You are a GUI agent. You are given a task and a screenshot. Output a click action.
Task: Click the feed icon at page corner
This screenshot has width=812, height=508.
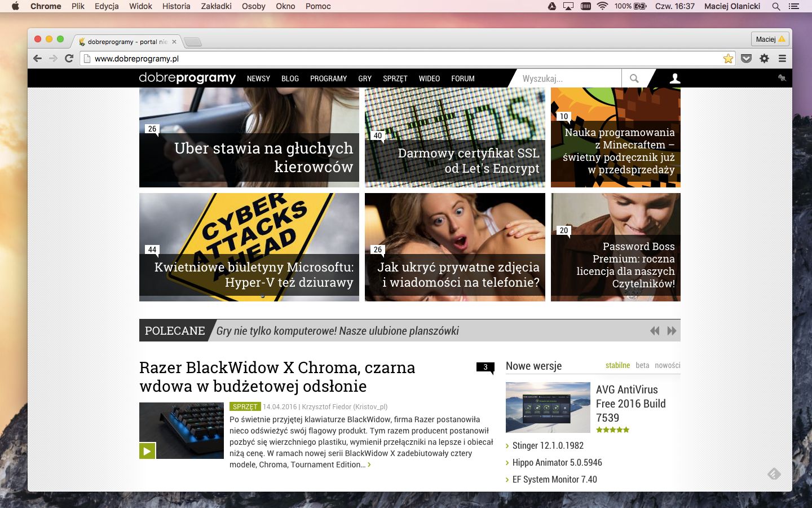tap(774, 474)
